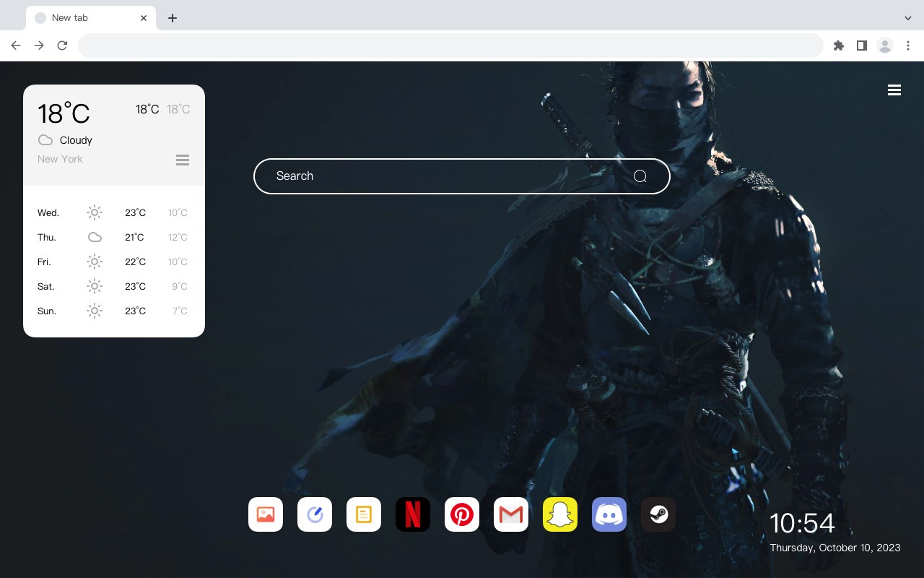Open the Extensions puzzle icon
Viewport: 924px width, 578px height.
[x=838, y=46]
